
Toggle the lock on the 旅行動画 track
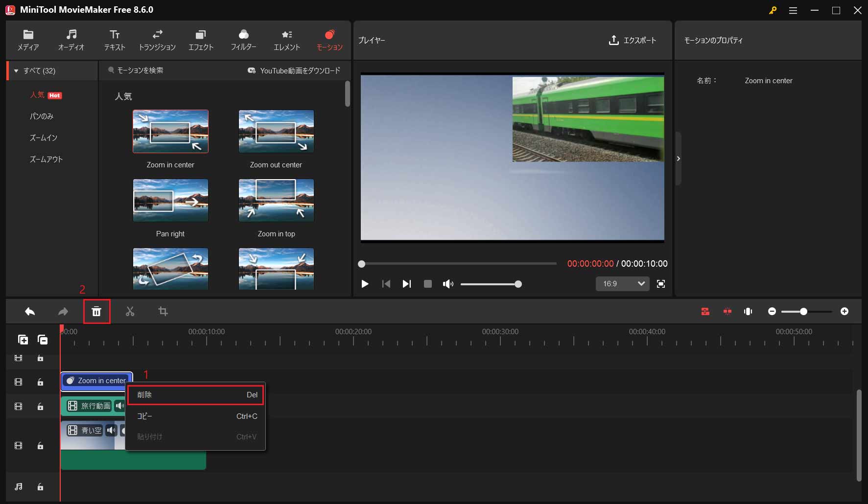(41, 406)
